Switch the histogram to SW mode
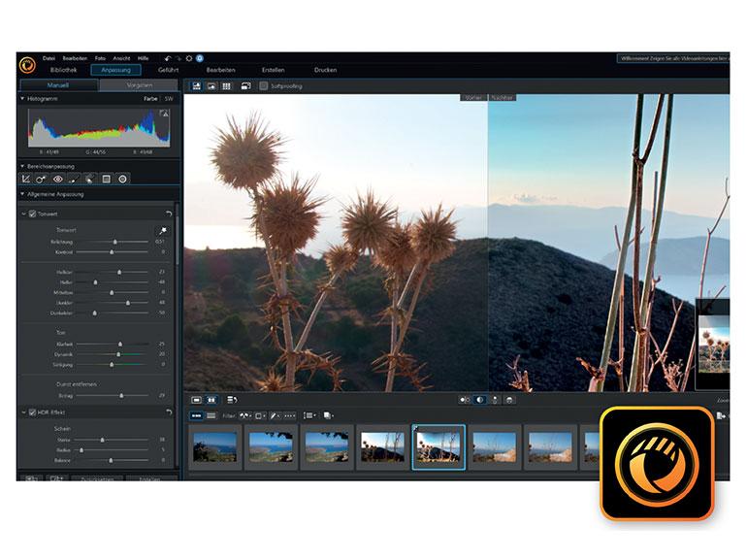Viewport: 747px width, 560px height. coord(169,99)
